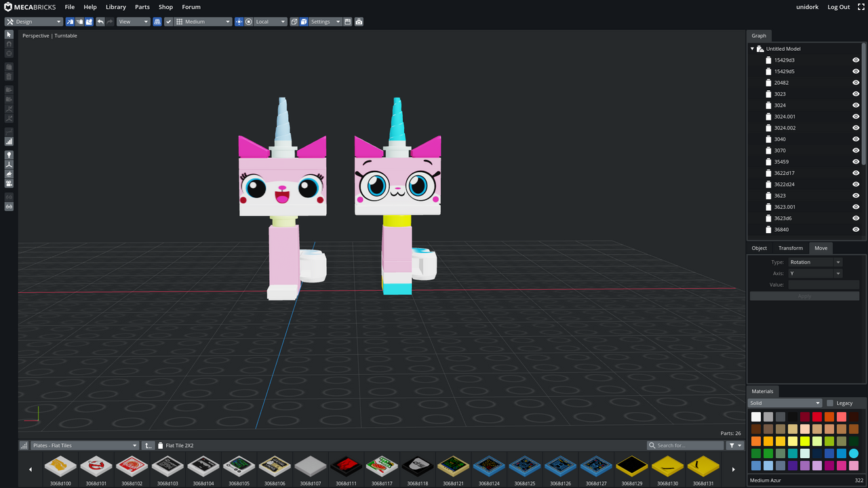Hide part 15429d3 with its eye icon
The height and width of the screenshot is (488, 868).
click(x=856, y=60)
